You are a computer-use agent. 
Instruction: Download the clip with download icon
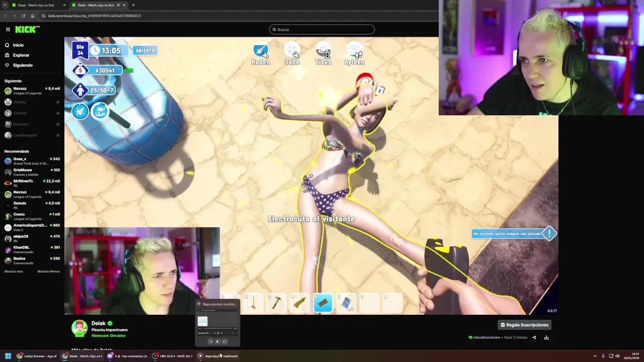[546, 337]
